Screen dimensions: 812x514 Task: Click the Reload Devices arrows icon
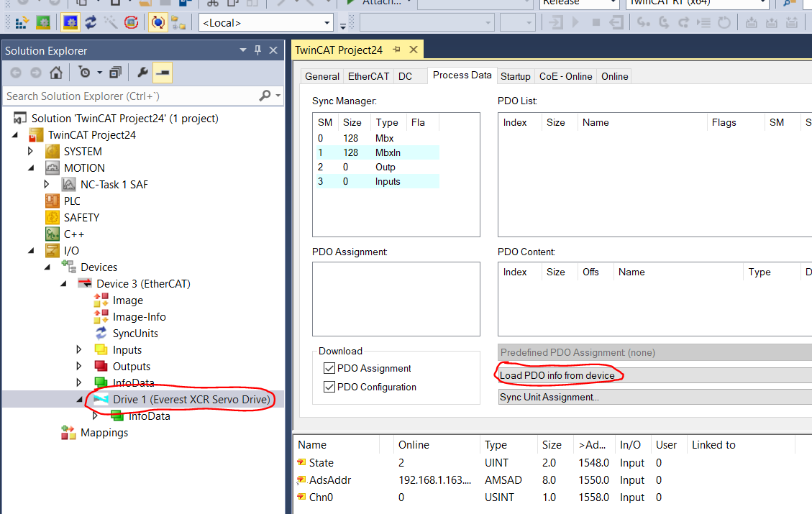click(91, 23)
